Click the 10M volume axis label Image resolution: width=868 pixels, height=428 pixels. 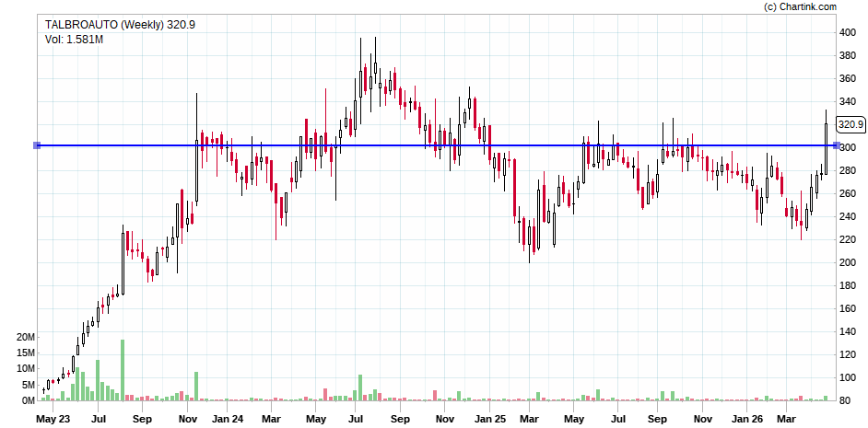pos(26,369)
